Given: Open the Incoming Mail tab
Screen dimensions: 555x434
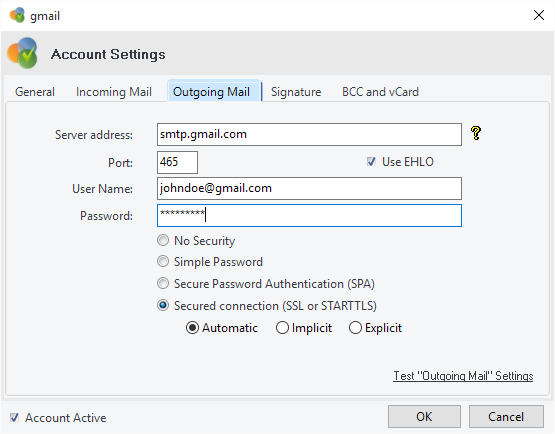Looking at the screenshot, I should (114, 92).
